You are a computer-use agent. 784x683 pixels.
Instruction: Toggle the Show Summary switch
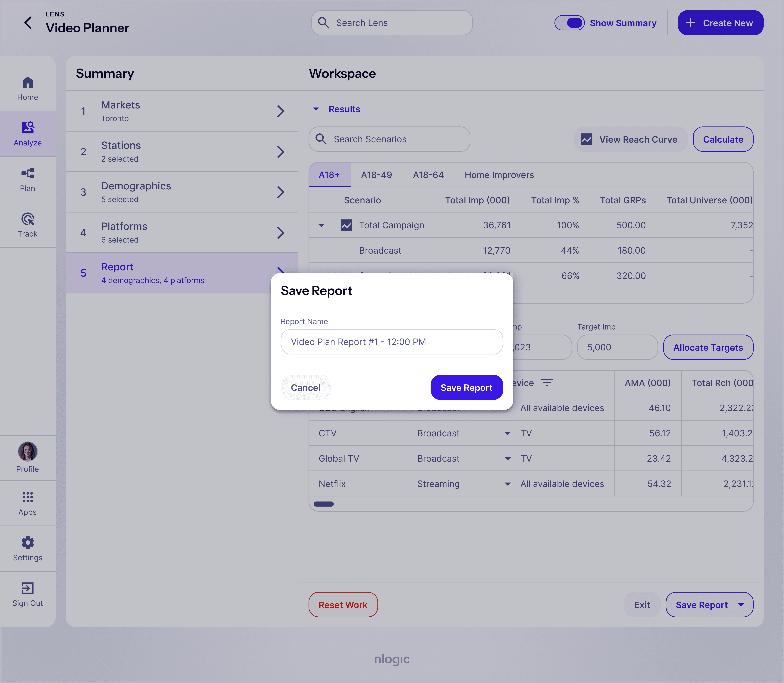pos(569,23)
